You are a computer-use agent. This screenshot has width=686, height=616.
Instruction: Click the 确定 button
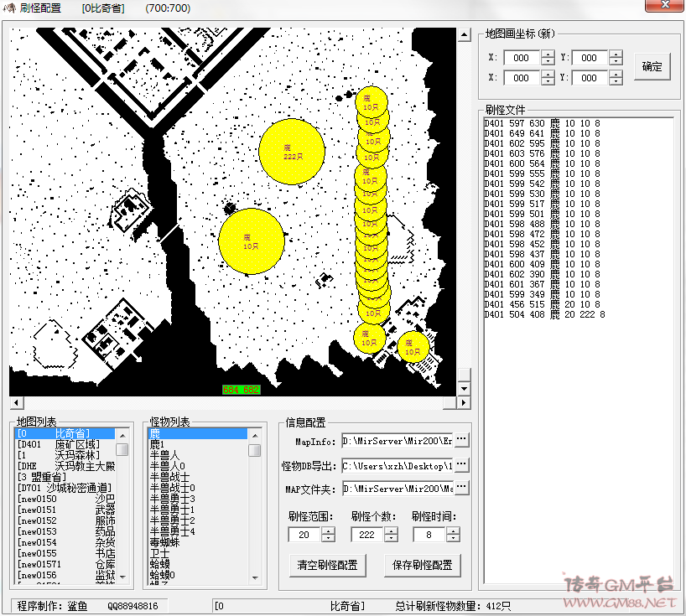click(652, 66)
